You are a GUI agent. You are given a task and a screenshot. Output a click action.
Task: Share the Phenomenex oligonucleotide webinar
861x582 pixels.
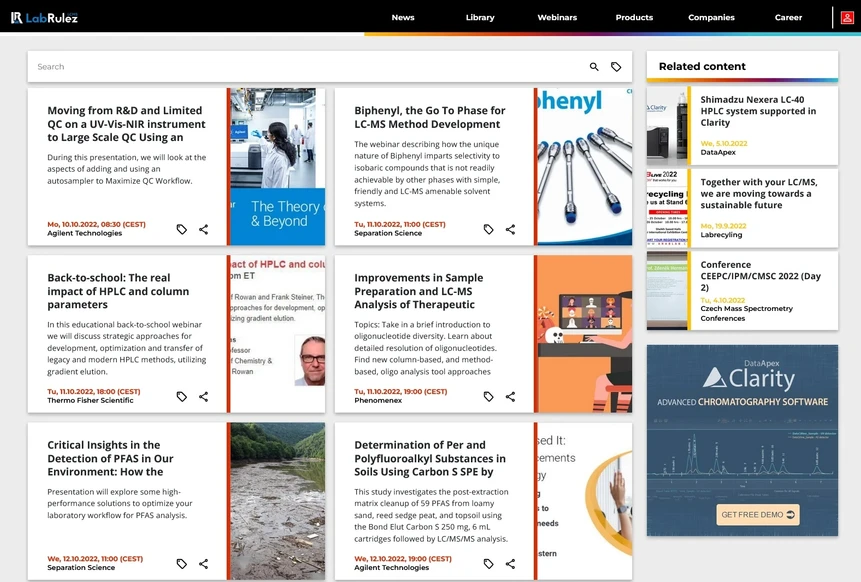511,396
